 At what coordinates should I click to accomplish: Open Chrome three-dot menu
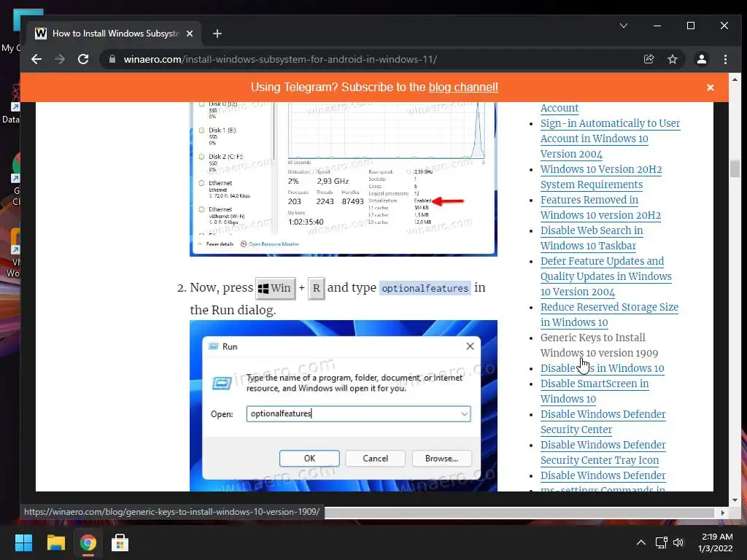726,59
